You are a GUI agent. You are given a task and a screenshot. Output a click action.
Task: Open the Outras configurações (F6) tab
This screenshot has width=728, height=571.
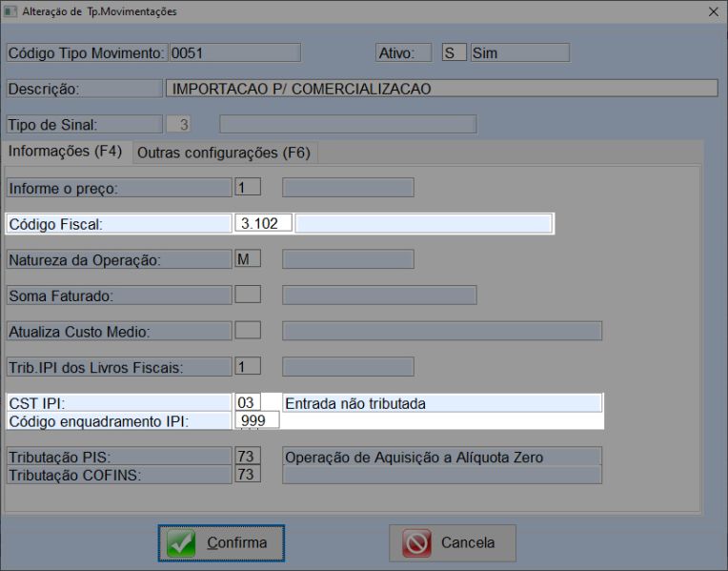click(x=224, y=153)
